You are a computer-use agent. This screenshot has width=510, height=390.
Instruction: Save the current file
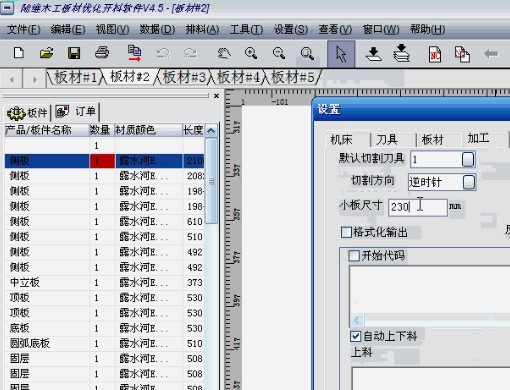74,53
